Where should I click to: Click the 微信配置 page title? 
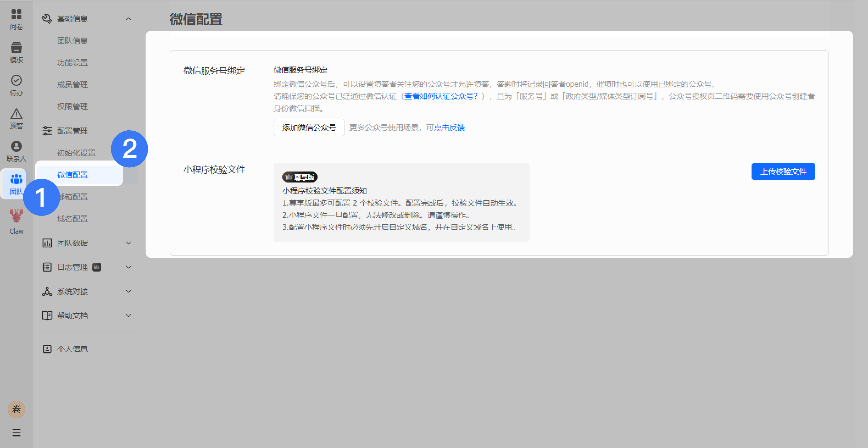pos(196,19)
